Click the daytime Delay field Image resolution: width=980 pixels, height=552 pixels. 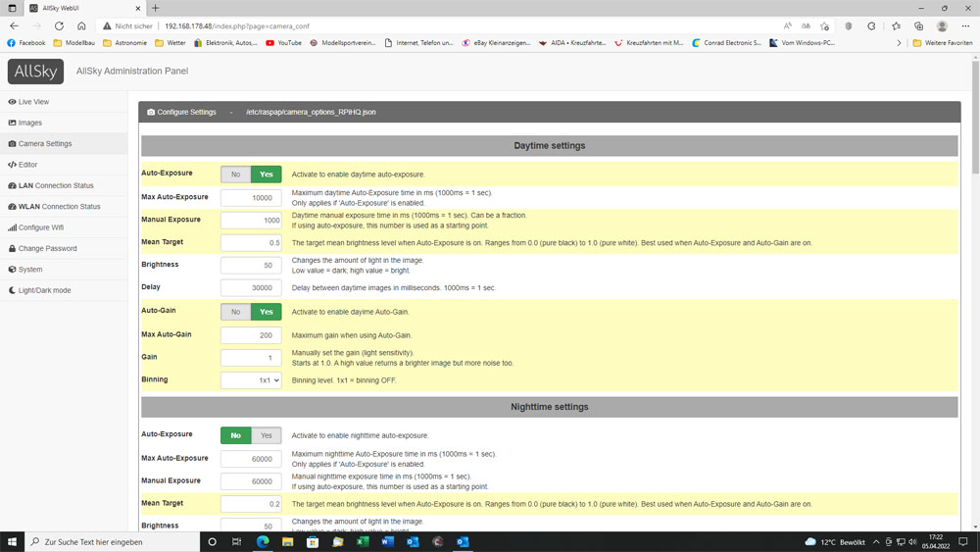click(251, 287)
